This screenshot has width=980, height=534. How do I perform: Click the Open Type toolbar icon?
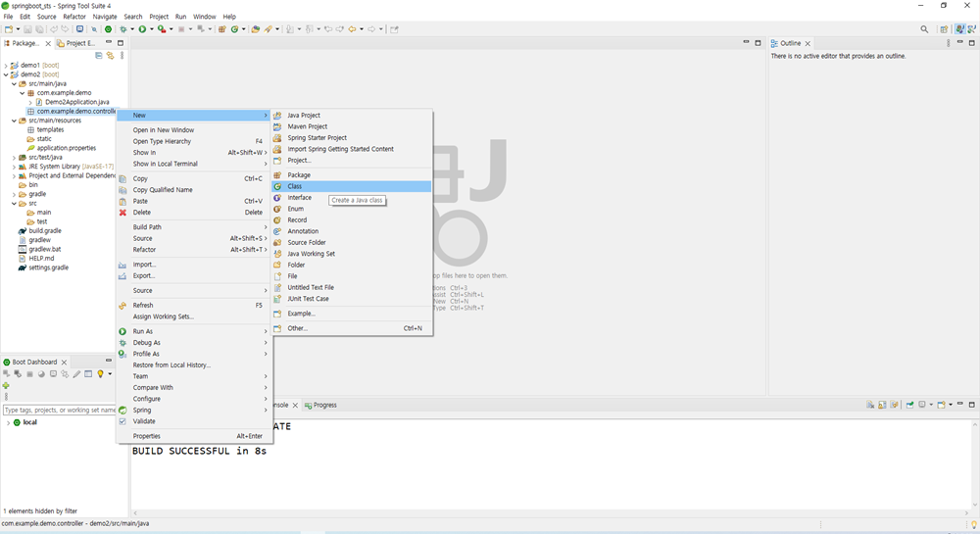[255, 29]
